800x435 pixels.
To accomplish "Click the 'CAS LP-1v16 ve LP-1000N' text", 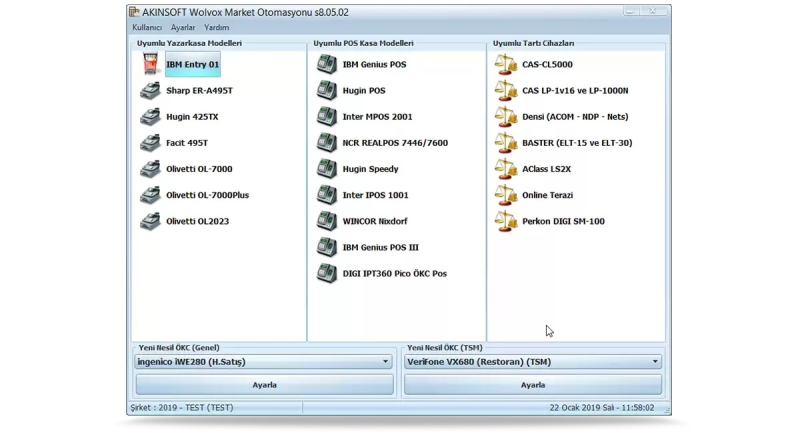I will [575, 91].
